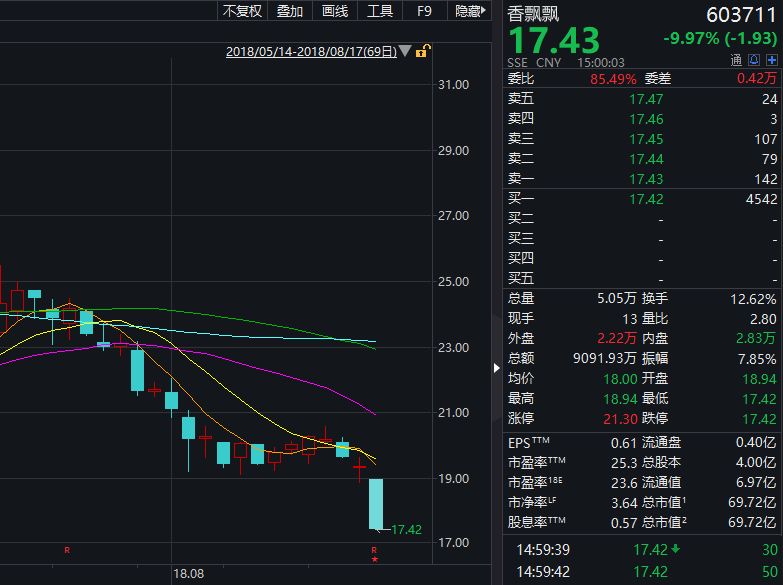This screenshot has height=585, width=783.
Task: Click the stock code 603711
Action: 742,15
